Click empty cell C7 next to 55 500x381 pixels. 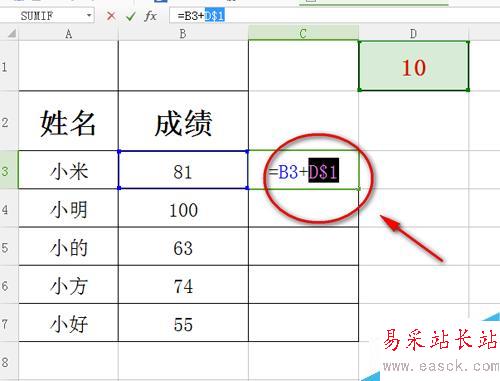click(303, 323)
